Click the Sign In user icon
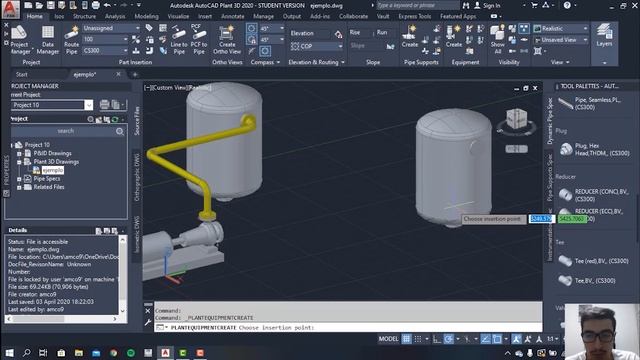 point(477,5)
